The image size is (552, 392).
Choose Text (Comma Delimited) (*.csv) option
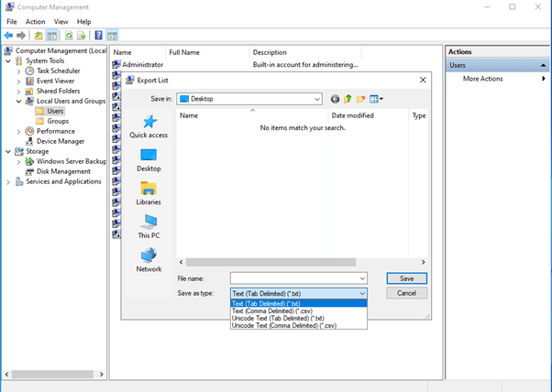(299, 310)
